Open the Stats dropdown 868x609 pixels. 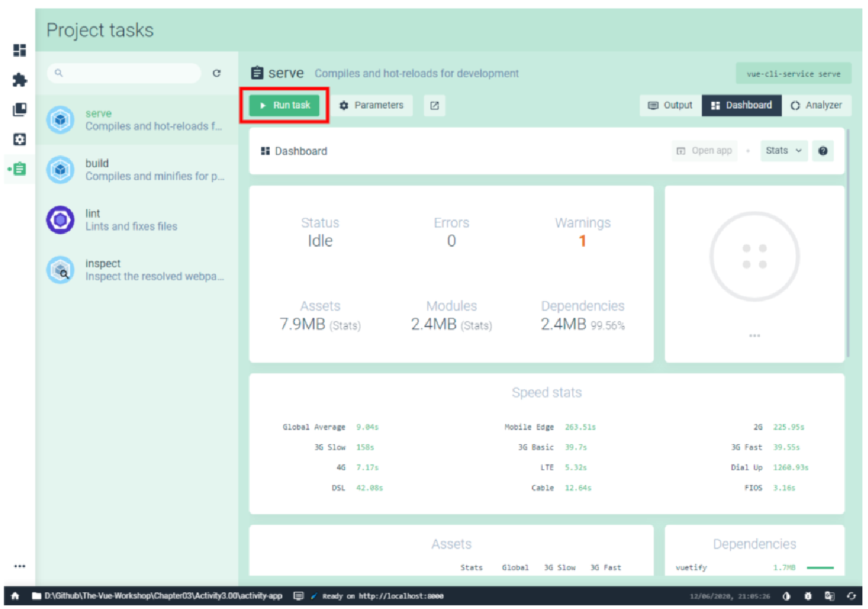pyautogui.click(x=784, y=151)
